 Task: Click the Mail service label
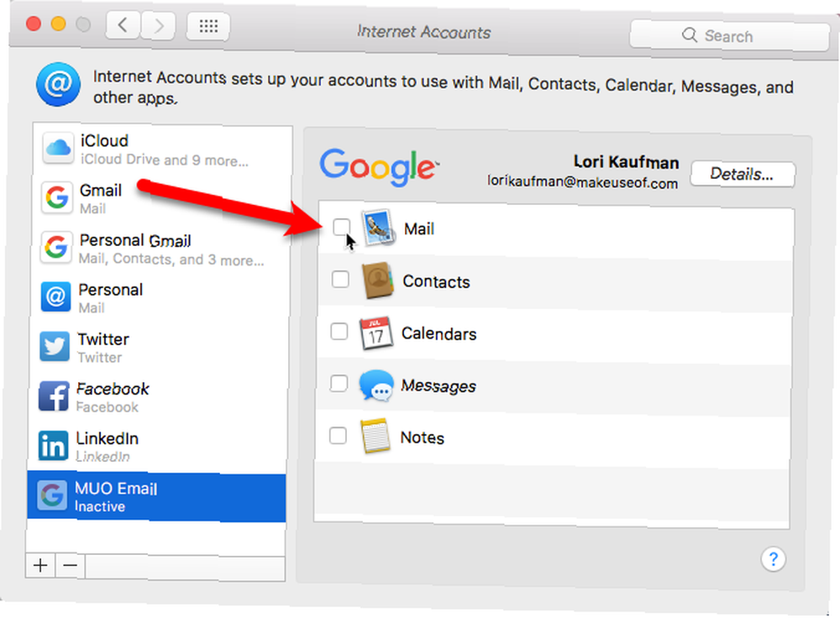pyautogui.click(x=419, y=229)
